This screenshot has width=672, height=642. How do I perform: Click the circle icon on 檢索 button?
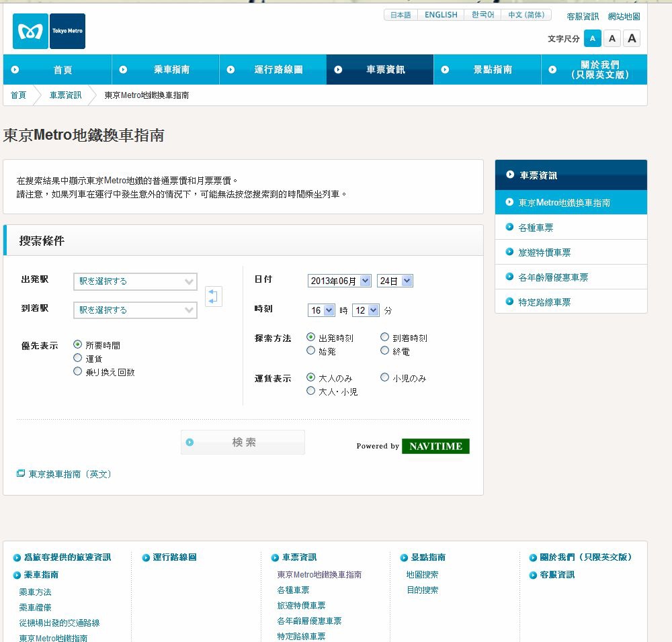click(190, 442)
